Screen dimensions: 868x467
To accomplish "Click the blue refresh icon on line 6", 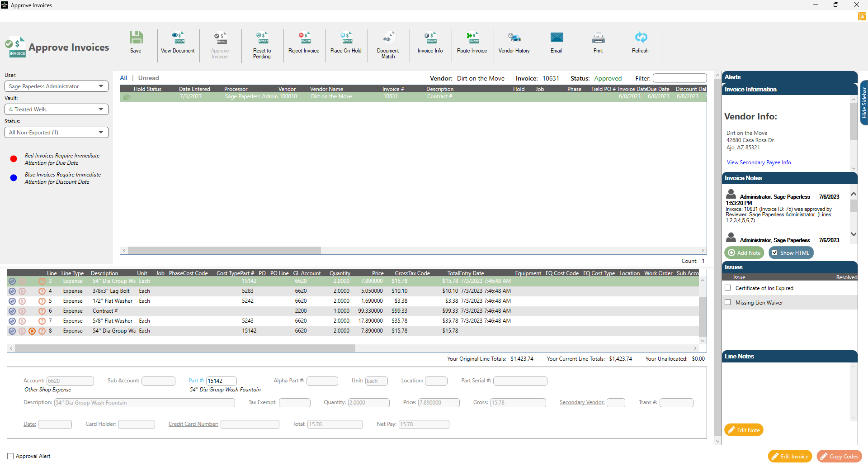I will pyautogui.click(x=12, y=311).
